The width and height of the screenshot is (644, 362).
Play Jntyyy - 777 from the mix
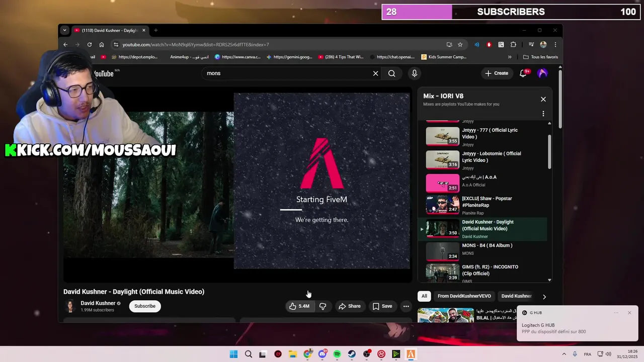click(483, 136)
